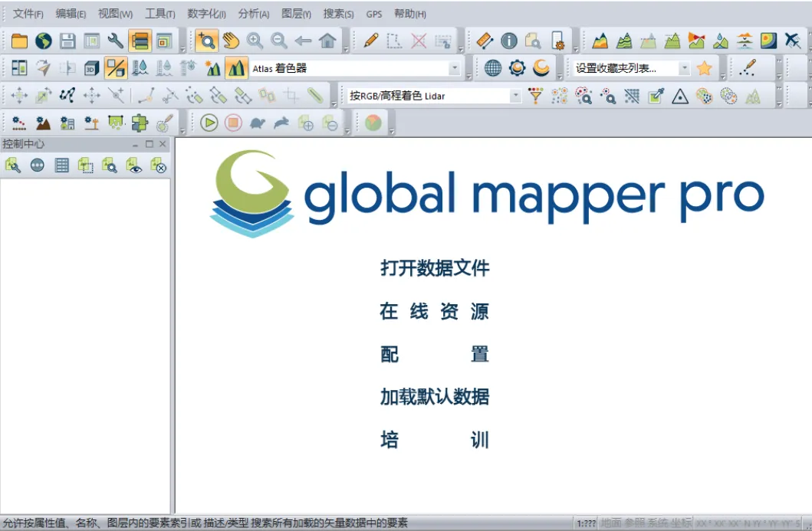Open the 3D viewer cube icon

[x=92, y=68]
